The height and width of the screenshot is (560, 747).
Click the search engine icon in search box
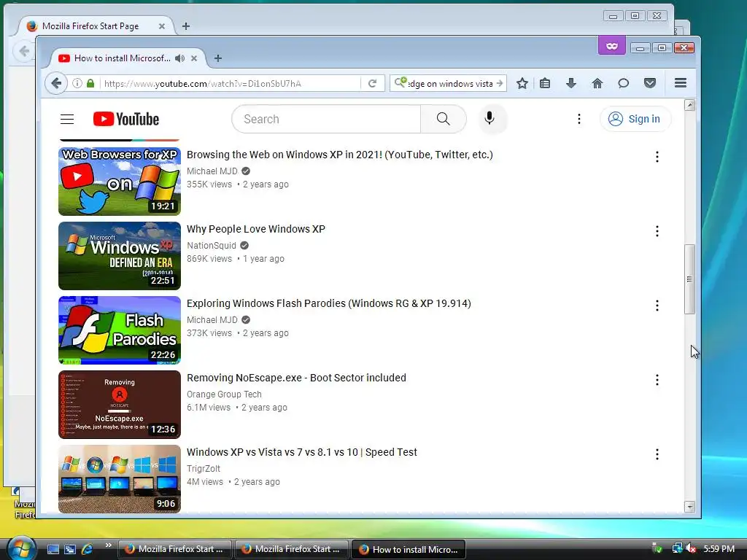(400, 83)
